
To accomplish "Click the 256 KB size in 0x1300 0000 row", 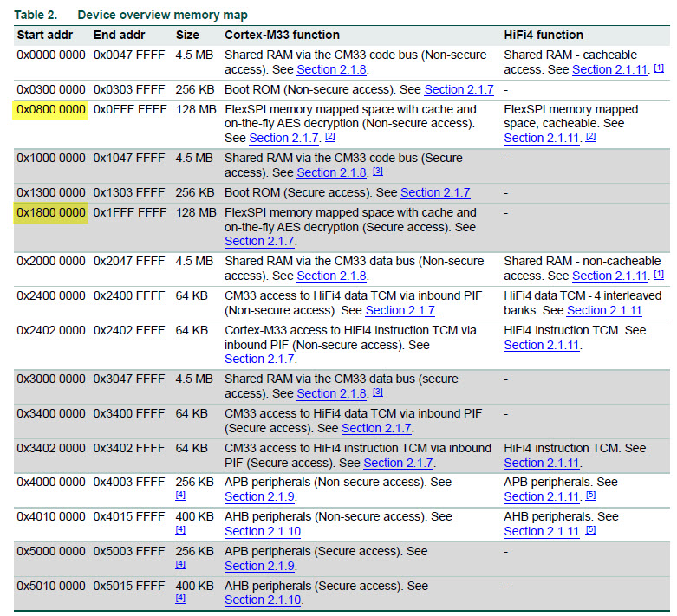I will point(195,192).
